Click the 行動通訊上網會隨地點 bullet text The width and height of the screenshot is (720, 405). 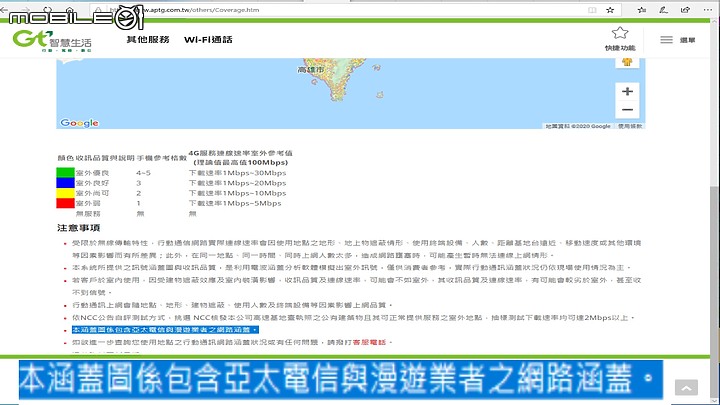[x=232, y=305]
